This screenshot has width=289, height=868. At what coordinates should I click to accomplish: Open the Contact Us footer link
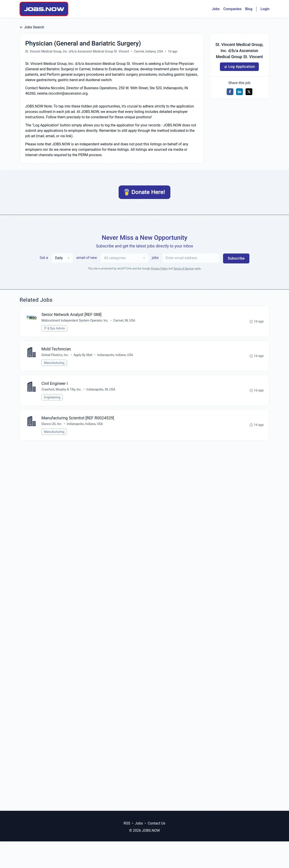pos(156,823)
